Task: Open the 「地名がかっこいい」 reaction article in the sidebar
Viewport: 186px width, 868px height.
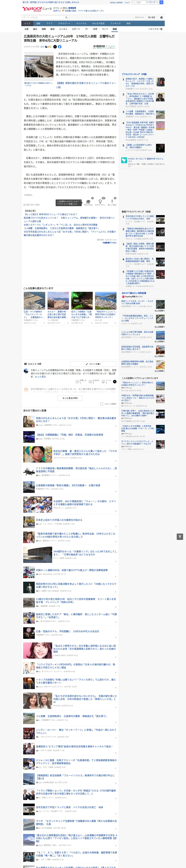Action: (137, 384)
